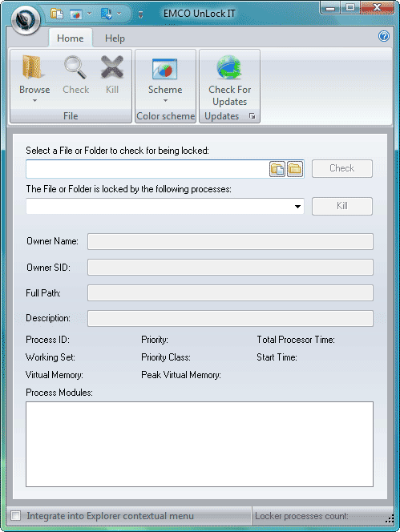Click the Browse ribbon button
The height and width of the screenshot is (532, 400).
point(34,79)
